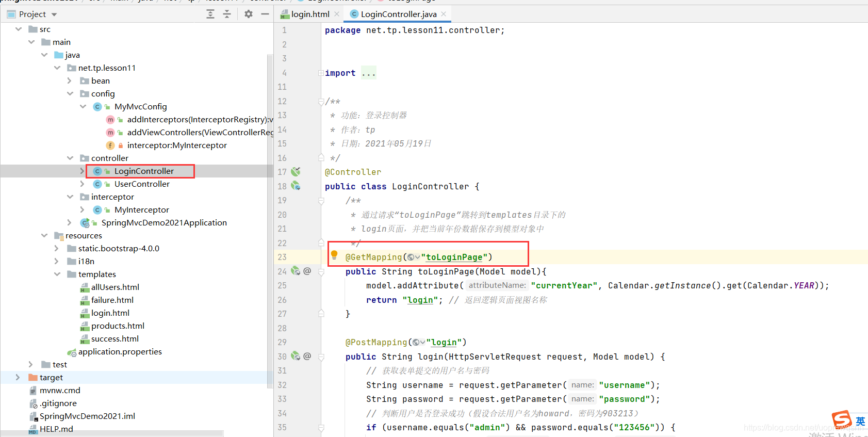Click the "toLoginPage" mapping string
The image size is (868, 437).
coord(454,257)
